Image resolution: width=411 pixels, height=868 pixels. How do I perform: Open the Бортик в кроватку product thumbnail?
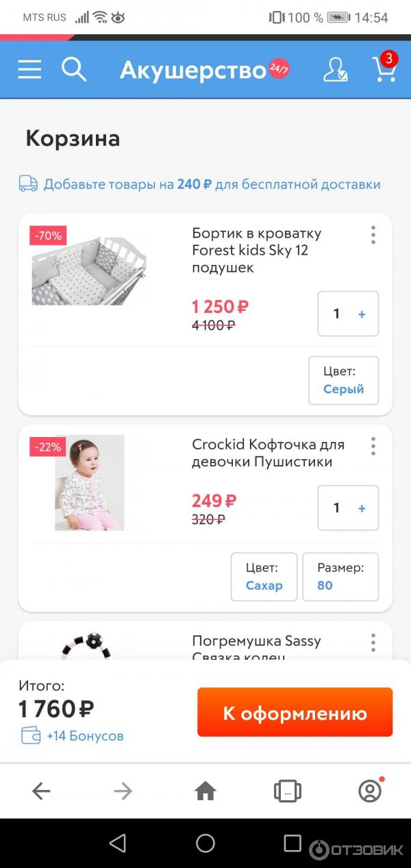pyautogui.click(x=89, y=271)
